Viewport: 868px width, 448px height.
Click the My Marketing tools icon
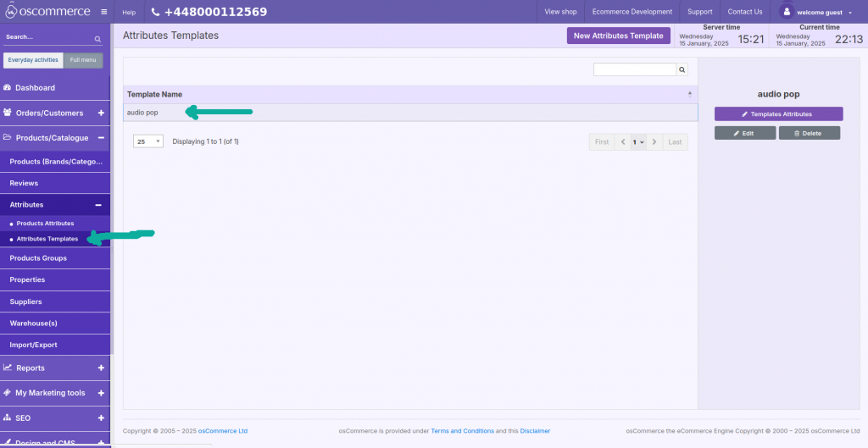click(x=7, y=392)
